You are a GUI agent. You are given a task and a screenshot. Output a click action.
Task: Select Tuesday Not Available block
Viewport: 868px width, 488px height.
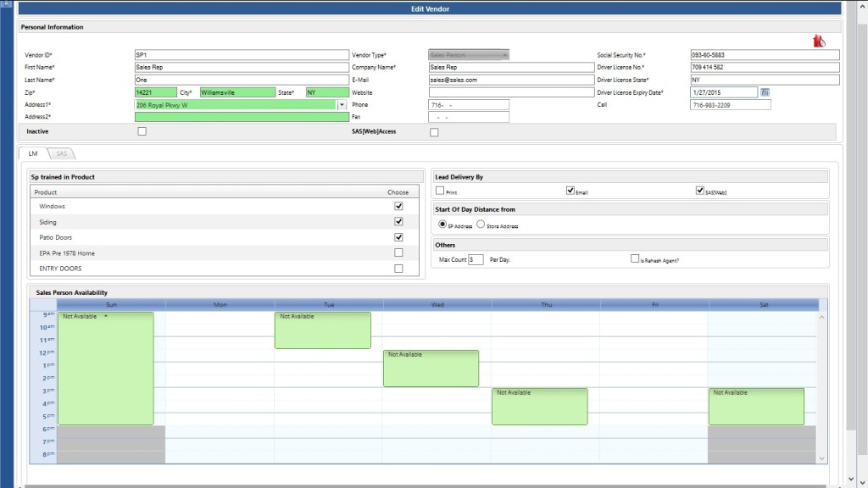(x=323, y=330)
